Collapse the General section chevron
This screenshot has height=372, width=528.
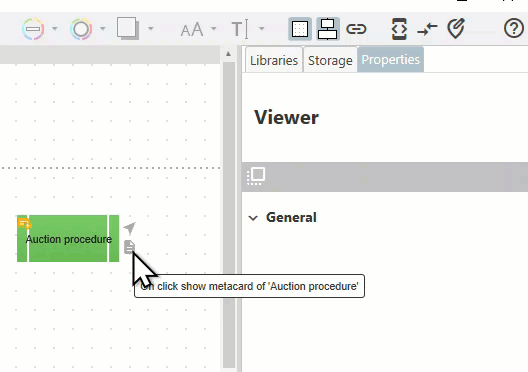click(x=253, y=218)
